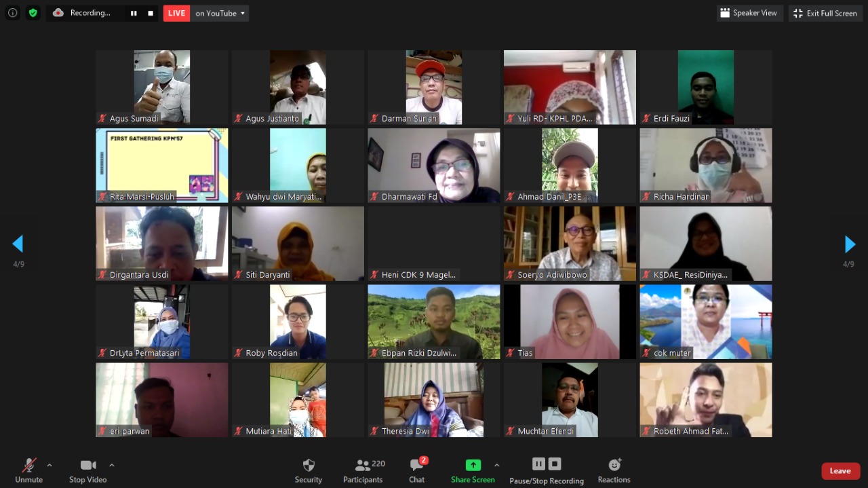Select Soeryo Adiwibowo video tile
This screenshot has height=488, width=868.
(x=570, y=244)
